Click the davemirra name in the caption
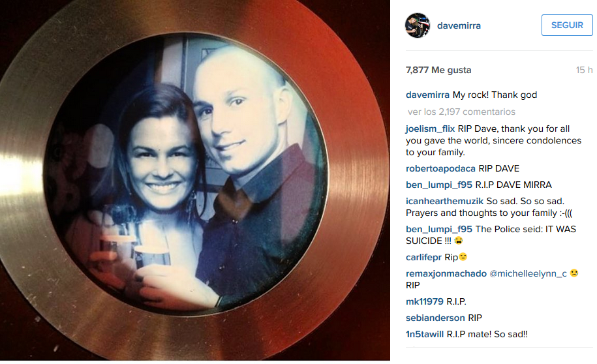Viewport: 597px width, 364px height. 427,95
